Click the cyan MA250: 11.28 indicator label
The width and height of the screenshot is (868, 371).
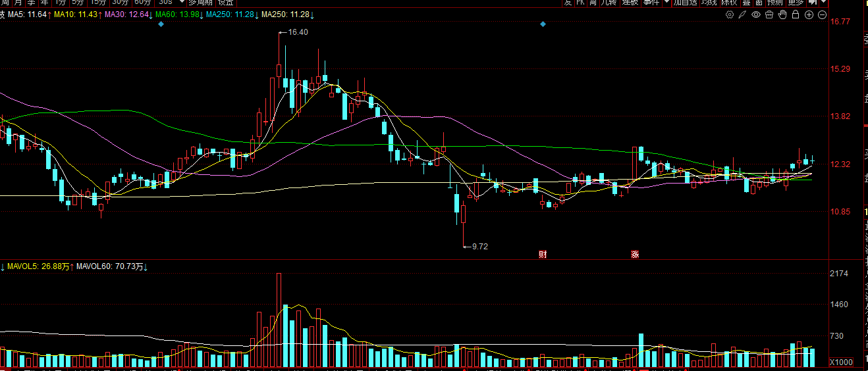[231, 14]
